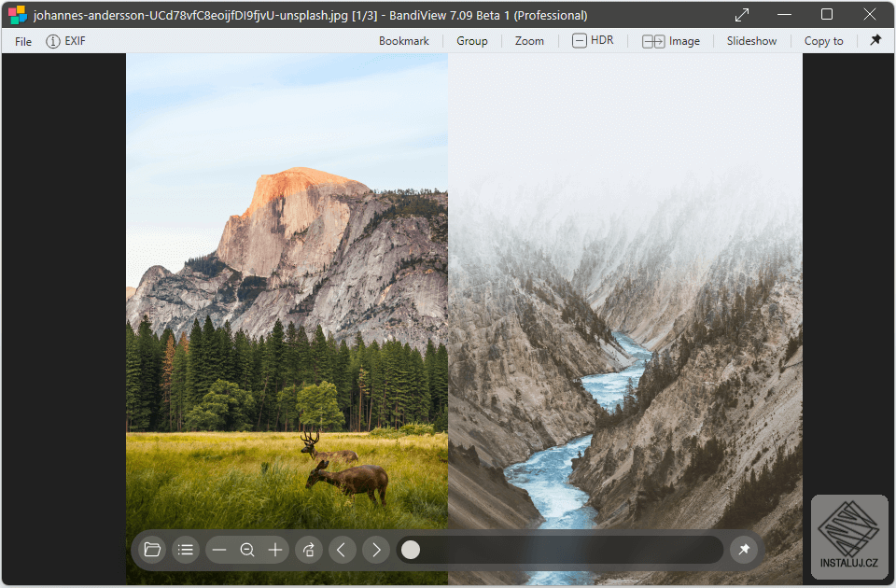Open the File menu

tap(22, 41)
